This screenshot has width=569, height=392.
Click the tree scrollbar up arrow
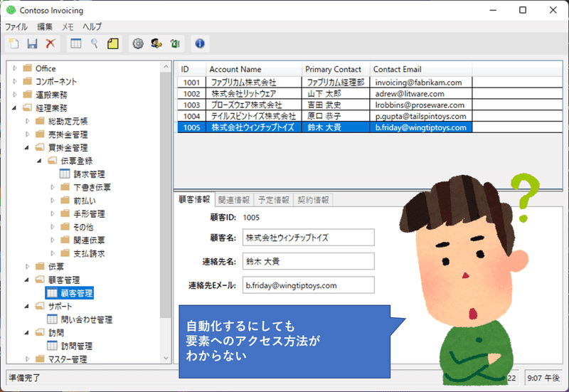(x=166, y=67)
